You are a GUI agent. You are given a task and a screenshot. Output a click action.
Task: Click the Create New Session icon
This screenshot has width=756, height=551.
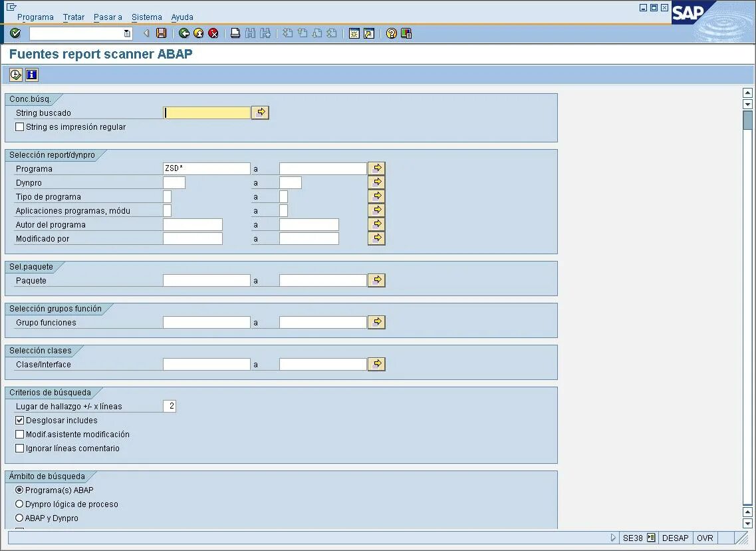(x=354, y=33)
